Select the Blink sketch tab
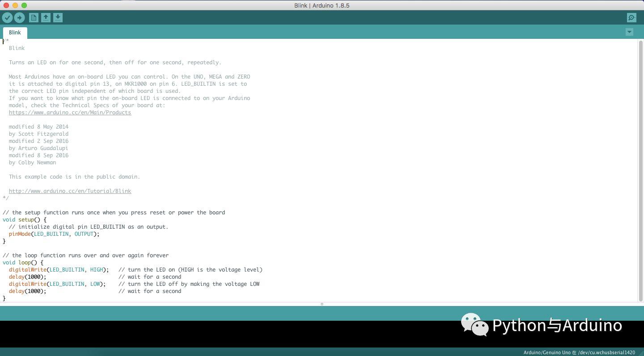The image size is (644, 356). pyautogui.click(x=15, y=33)
